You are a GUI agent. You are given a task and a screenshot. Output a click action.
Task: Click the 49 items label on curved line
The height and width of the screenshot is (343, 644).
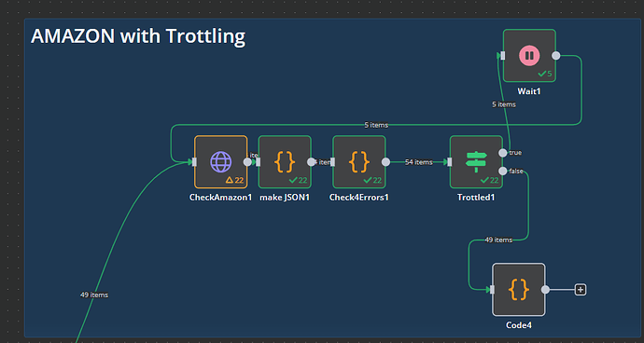[x=94, y=295]
